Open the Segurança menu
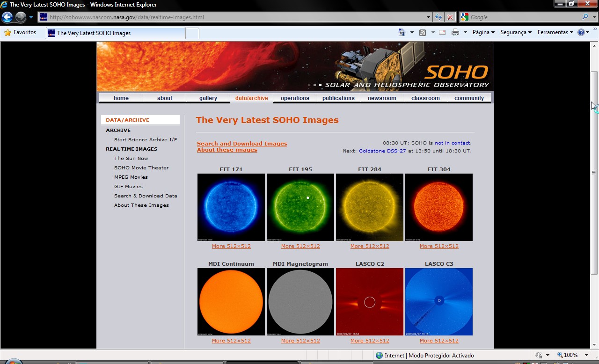599x364 pixels. click(516, 32)
